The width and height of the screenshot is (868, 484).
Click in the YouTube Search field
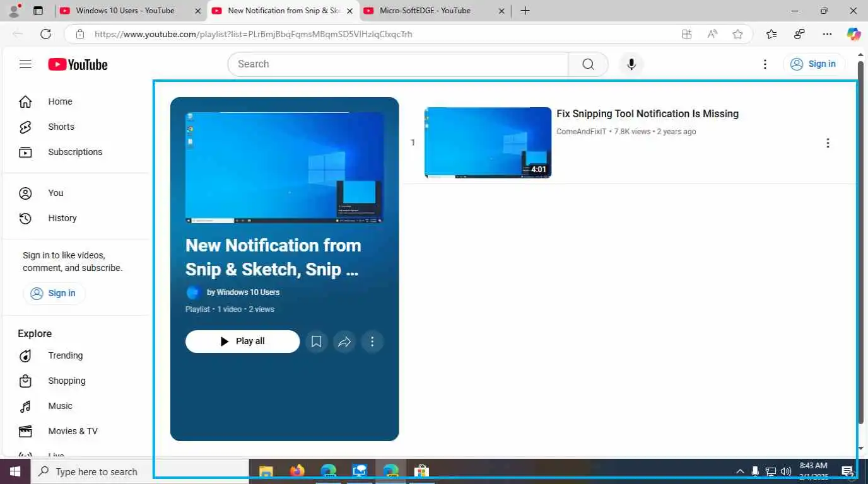click(x=398, y=64)
